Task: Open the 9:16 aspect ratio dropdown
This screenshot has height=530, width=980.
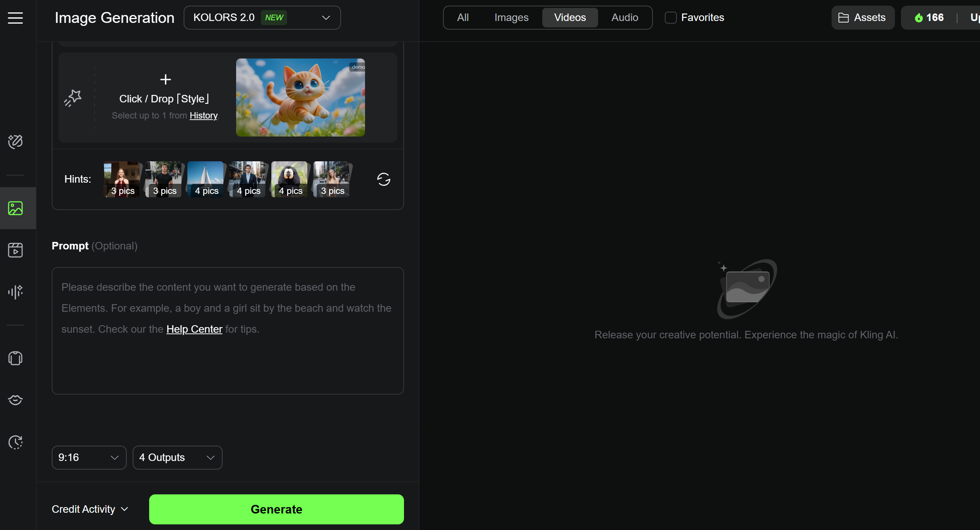Action: (89, 457)
